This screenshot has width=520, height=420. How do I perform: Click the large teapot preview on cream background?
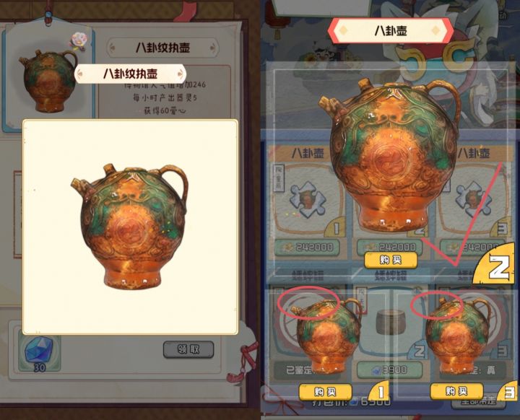pyautogui.click(x=130, y=226)
